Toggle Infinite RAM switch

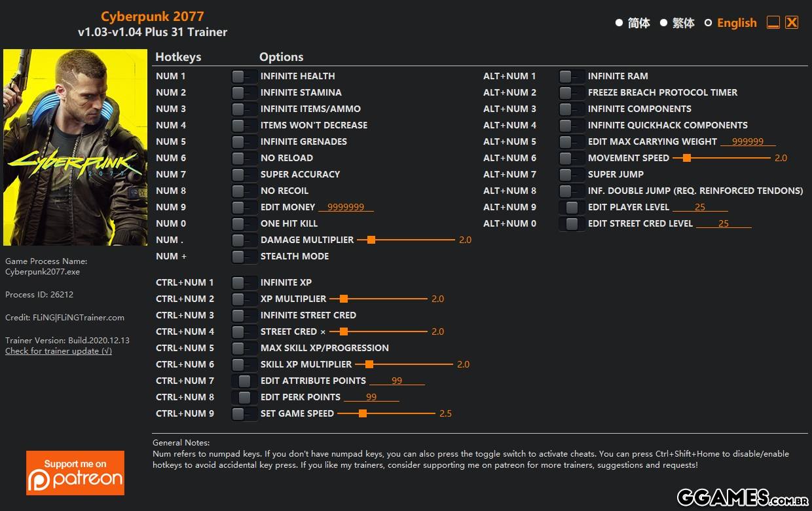[572, 77]
